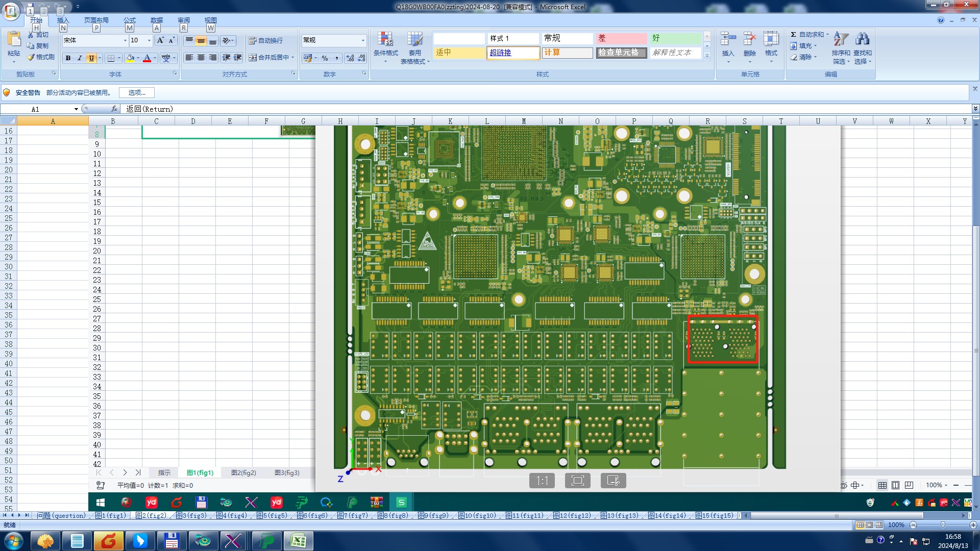
Task: Click the percent style icon
Action: (325, 58)
